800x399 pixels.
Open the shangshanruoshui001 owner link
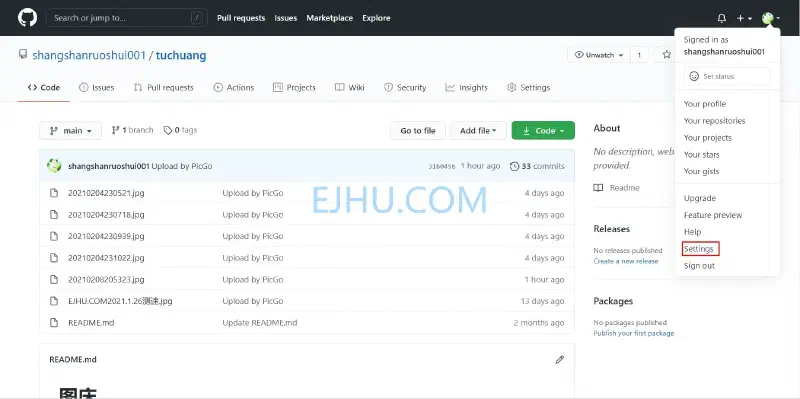tap(89, 55)
